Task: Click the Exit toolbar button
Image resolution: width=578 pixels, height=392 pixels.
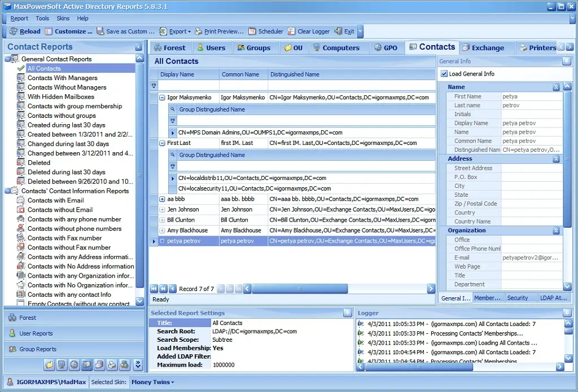Action: coord(344,32)
